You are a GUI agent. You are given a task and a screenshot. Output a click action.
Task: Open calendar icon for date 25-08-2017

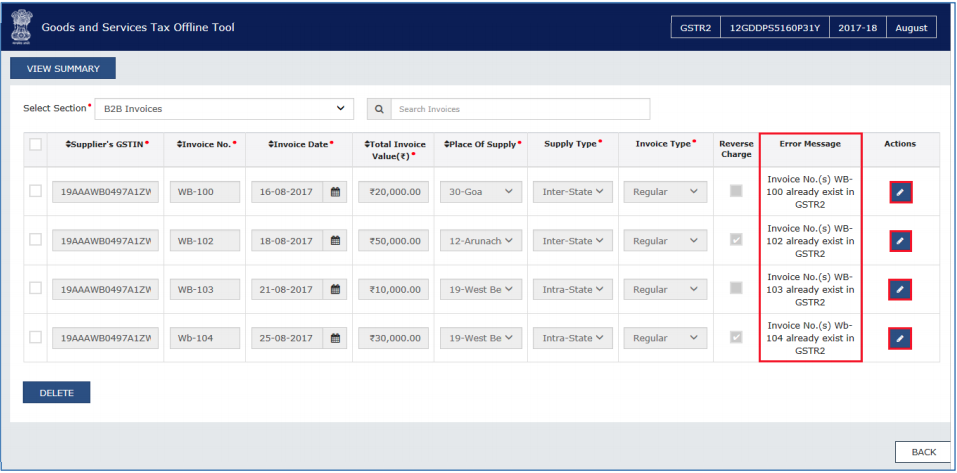coord(335,338)
